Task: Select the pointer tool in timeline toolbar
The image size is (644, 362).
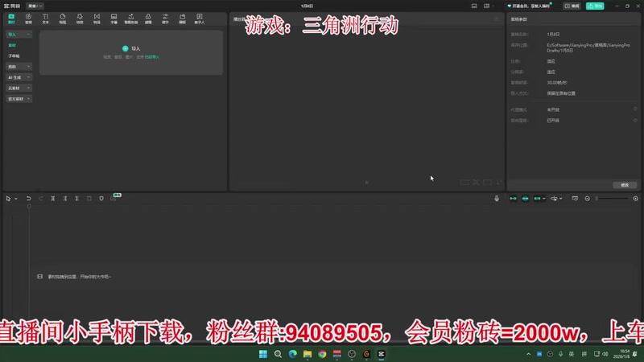Action: pyautogui.click(x=8, y=199)
